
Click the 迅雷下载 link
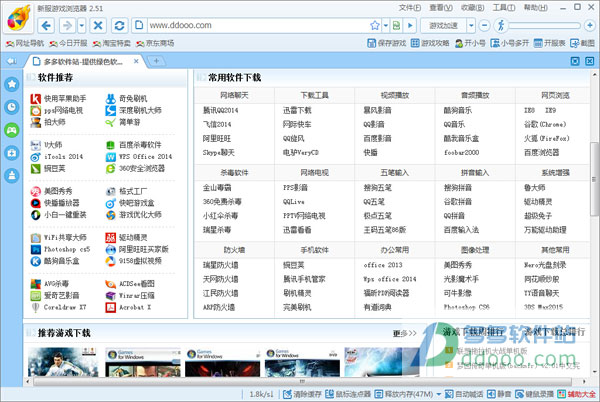[297, 111]
